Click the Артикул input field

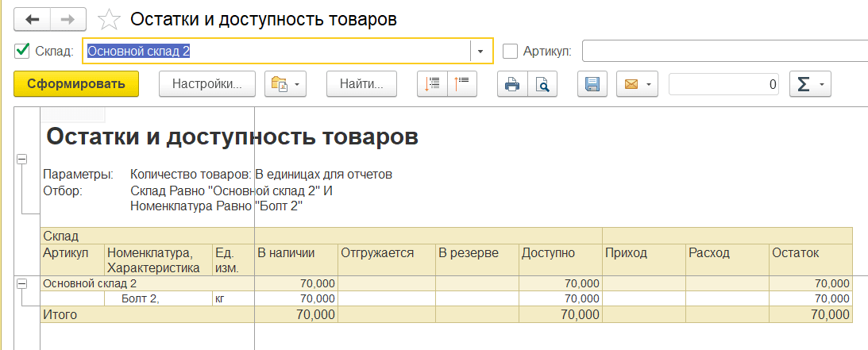(x=725, y=52)
